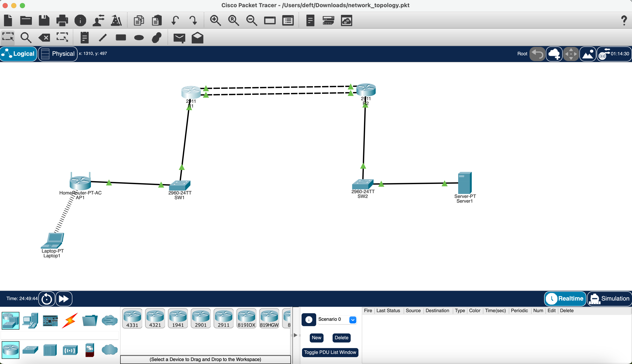Add a Simple PDU envelope
This screenshot has width=632, height=364.
pos(179,38)
